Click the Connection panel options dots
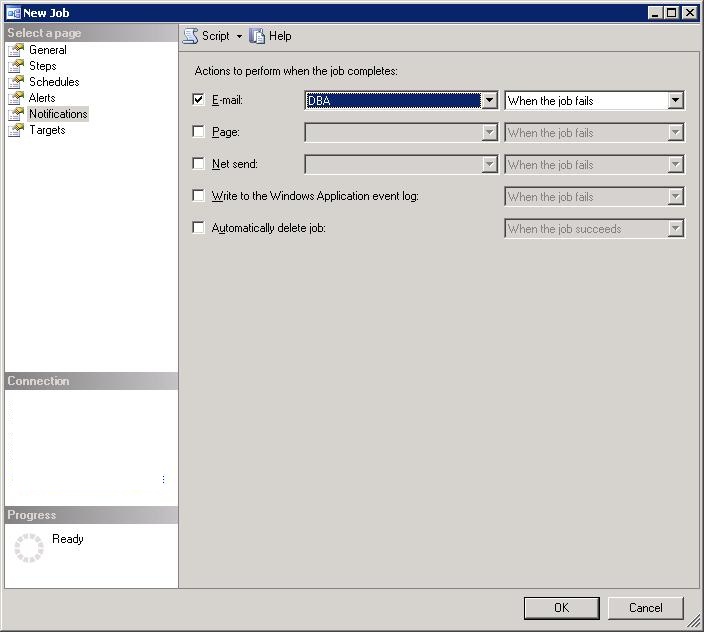This screenshot has width=704, height=632. 163,479
